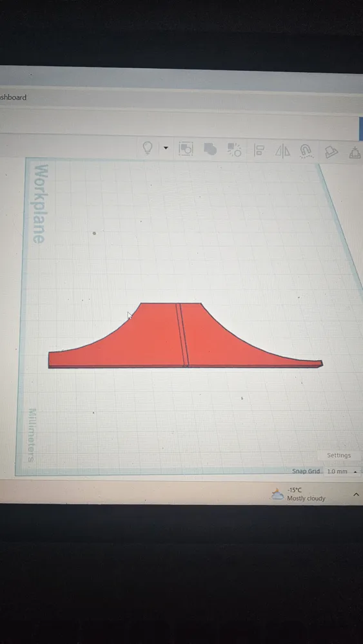The height and width of the screenshot is (644, 363).
Task: Click the browser tab ending in 'shboard'
Action: [x=13, y=97]
